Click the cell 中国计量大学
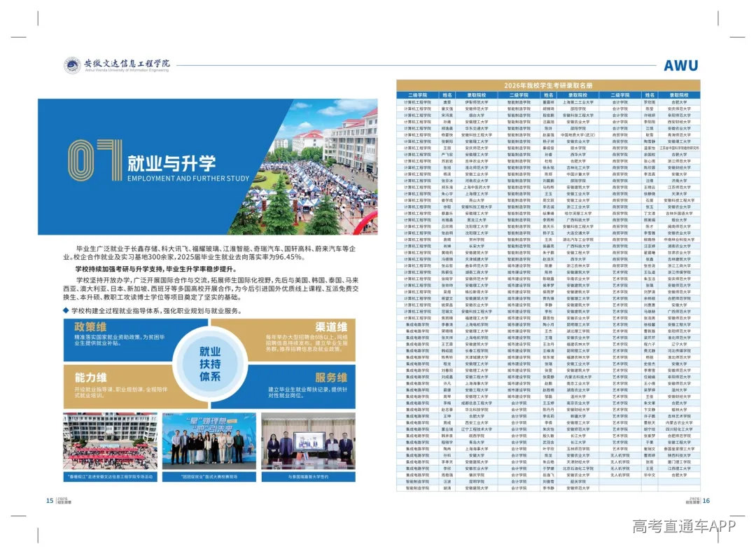 [x=577, y=174]
